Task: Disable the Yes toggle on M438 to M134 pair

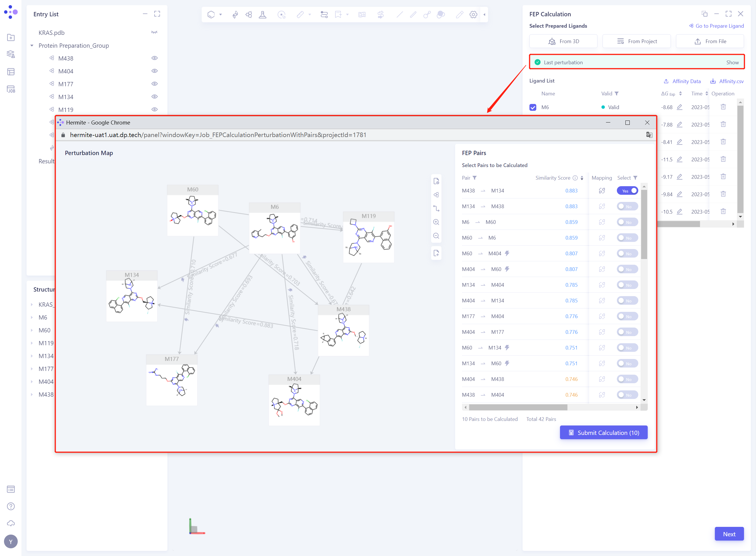Action: [627, 190]
